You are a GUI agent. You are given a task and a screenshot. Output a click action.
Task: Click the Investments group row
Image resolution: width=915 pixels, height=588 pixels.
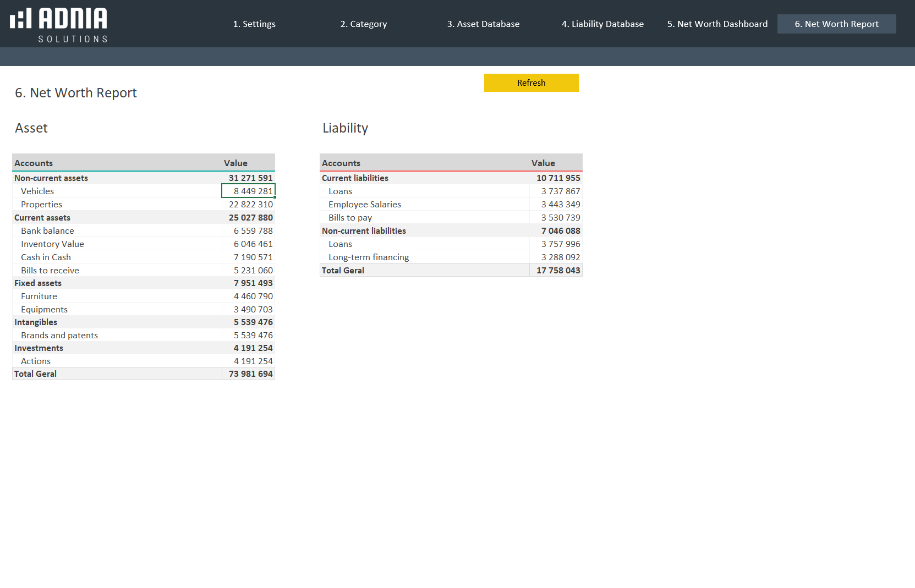point(39,348)
